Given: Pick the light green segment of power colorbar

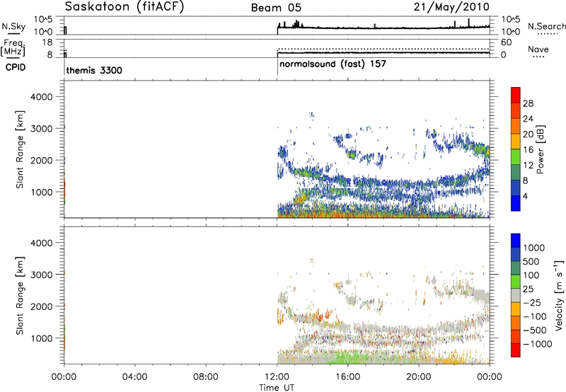Looking at the screenshot, I should 516,156.
